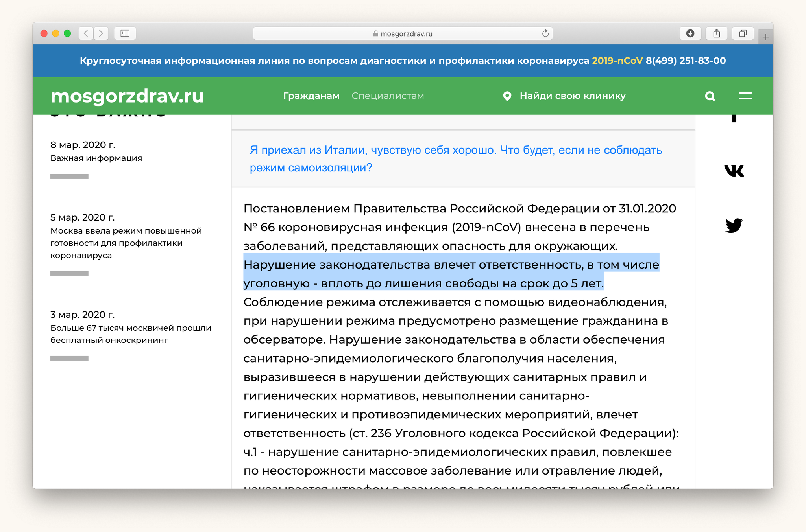The width and height of the screenshot is (806, 532).
Task: Click the Safari share button
Action: tap(716, 33)
